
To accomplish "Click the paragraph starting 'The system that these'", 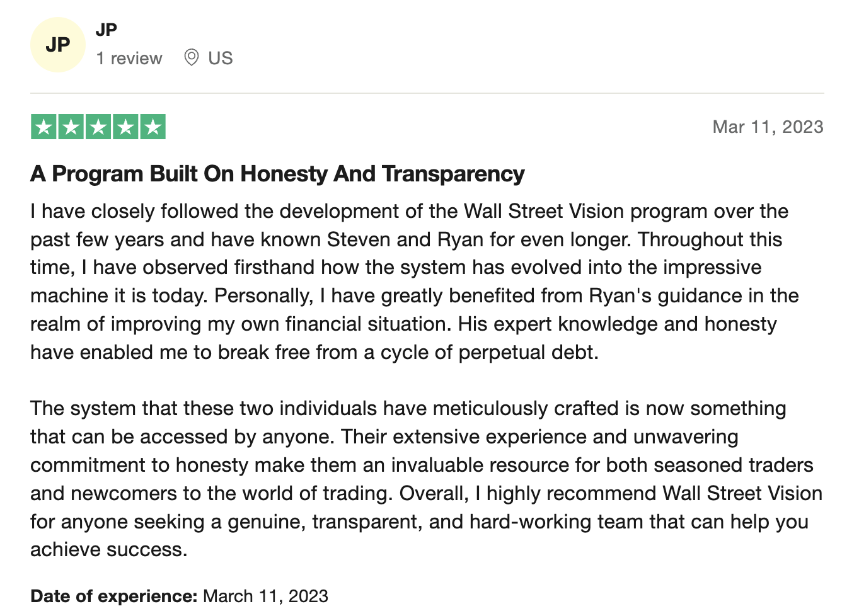I will [426, 479].
